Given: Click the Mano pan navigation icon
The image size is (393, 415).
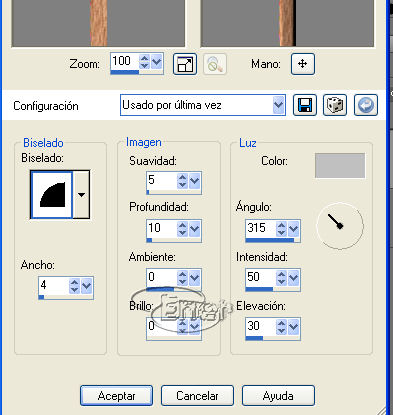Looking at the screenshot, I should pos(303,64).
